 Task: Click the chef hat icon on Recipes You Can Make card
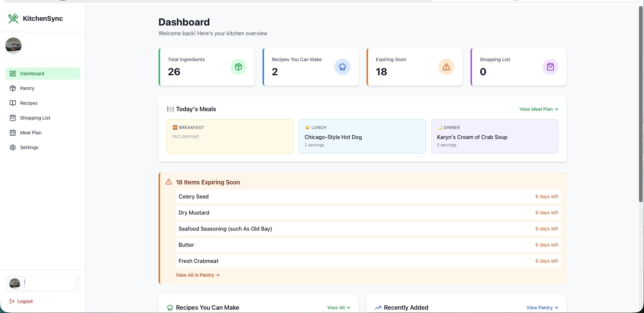[342, 67]
